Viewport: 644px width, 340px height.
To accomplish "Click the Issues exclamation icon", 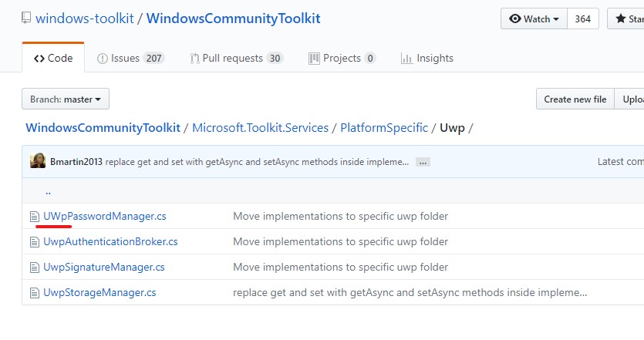I will tap(103, 59).
